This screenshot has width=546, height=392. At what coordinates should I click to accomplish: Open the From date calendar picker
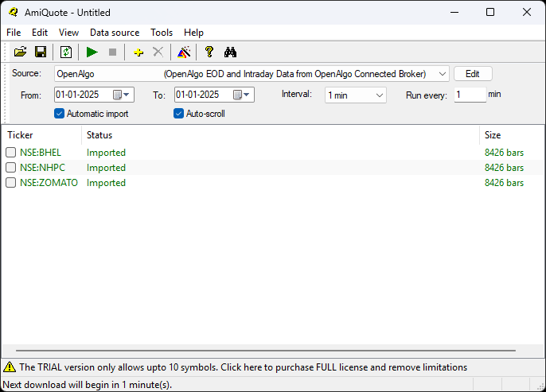coord(122,95)
